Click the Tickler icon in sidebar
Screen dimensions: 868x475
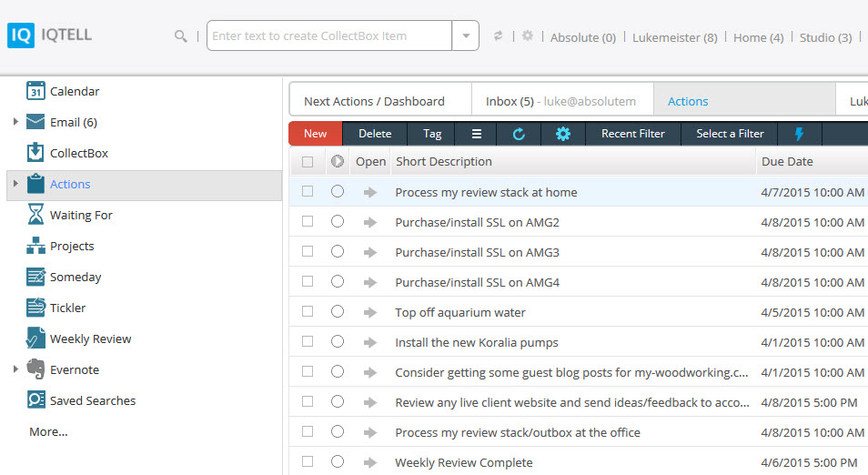click(35, 308)
